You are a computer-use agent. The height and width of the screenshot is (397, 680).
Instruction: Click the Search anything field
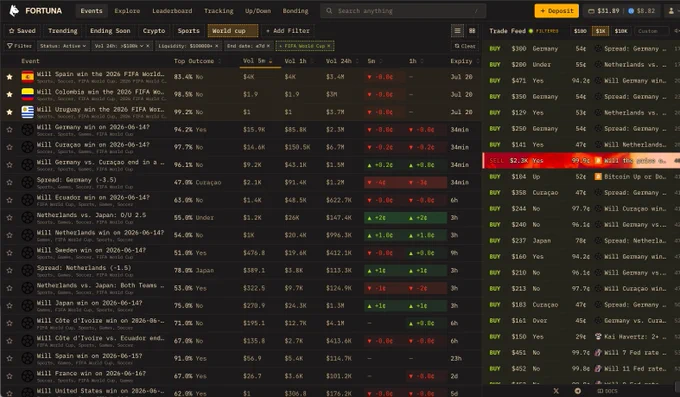tap(403, 11)
